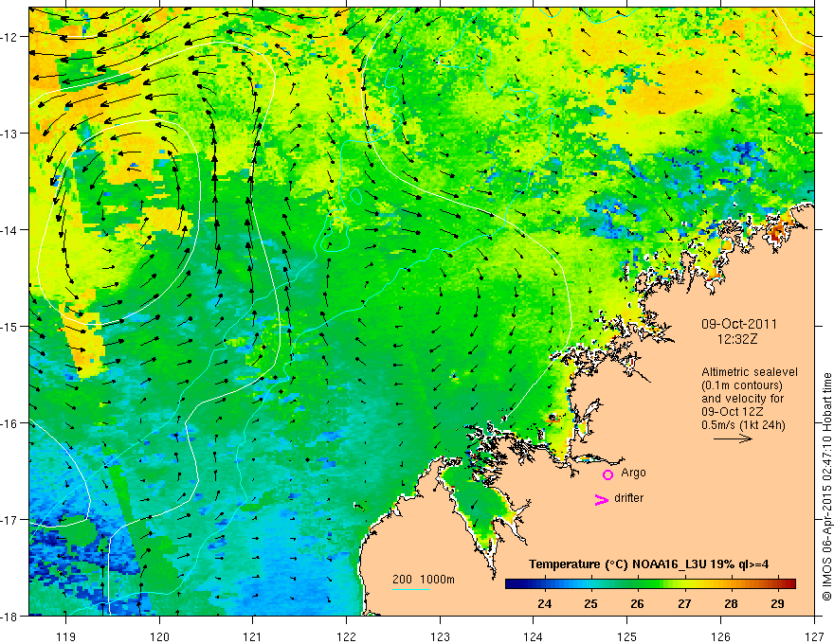Image resolution: width=834 pixels, height=644 pixels.
Task: Click the 25 value on temperature scale
Action: tap(590, 603)
